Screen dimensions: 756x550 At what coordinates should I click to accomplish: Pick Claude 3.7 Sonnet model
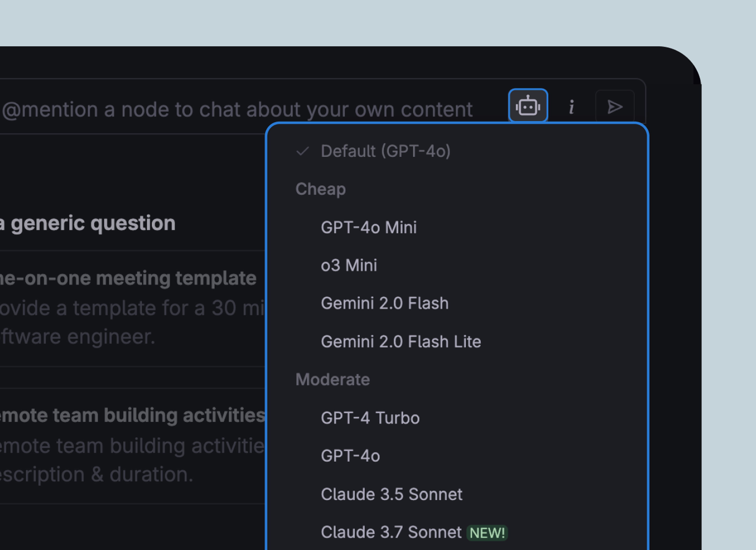[x=391, y=532]
